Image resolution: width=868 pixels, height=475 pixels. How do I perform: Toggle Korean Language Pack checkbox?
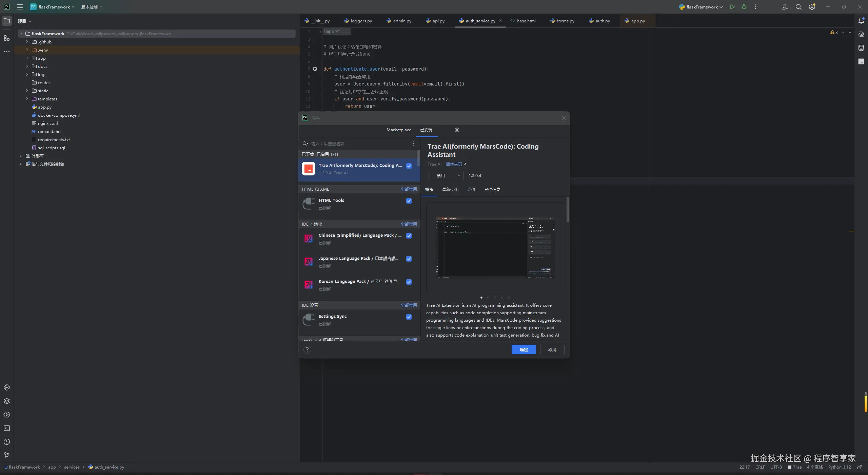pos(409,282)
